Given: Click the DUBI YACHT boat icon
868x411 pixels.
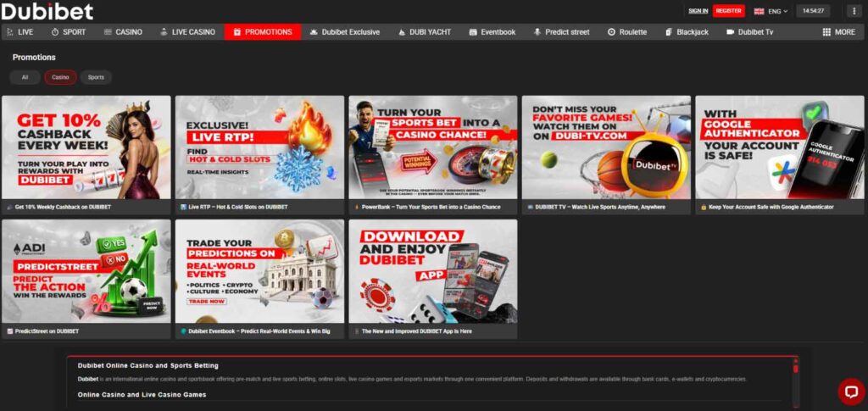Looking at the screenshot, I should [402, 32].
